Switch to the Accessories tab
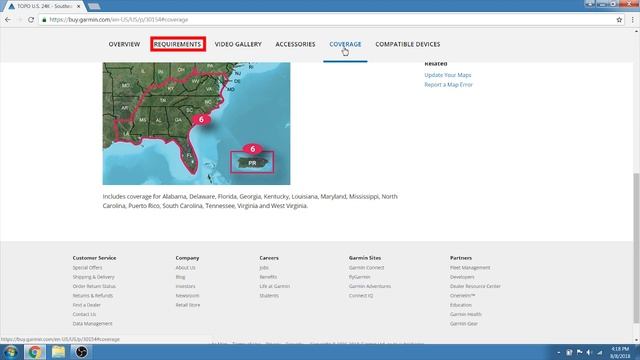Viewport: 640px width, 360px height. pos(295,44)
